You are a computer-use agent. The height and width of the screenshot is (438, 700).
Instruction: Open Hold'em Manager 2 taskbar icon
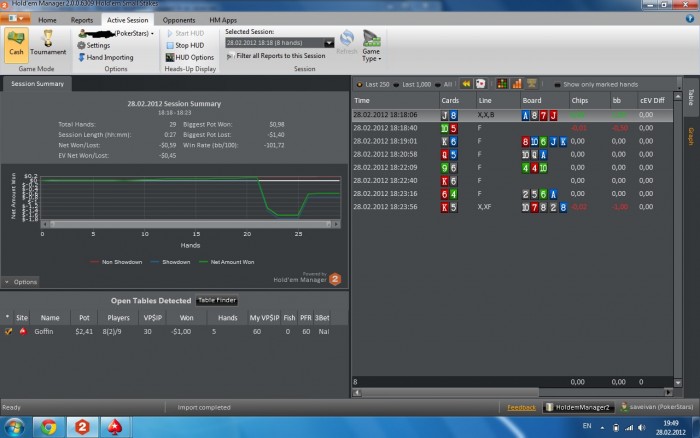coord(82,427)
